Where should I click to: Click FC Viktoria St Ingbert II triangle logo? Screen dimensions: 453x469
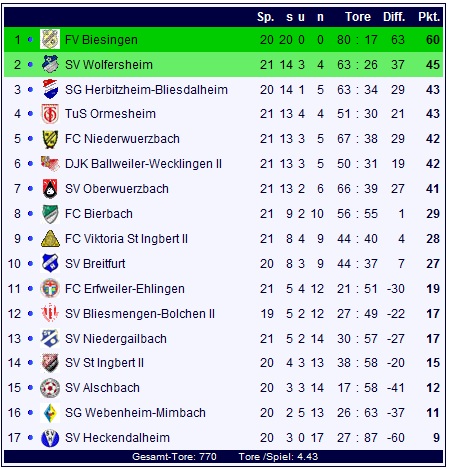click(x=50, y=239)
